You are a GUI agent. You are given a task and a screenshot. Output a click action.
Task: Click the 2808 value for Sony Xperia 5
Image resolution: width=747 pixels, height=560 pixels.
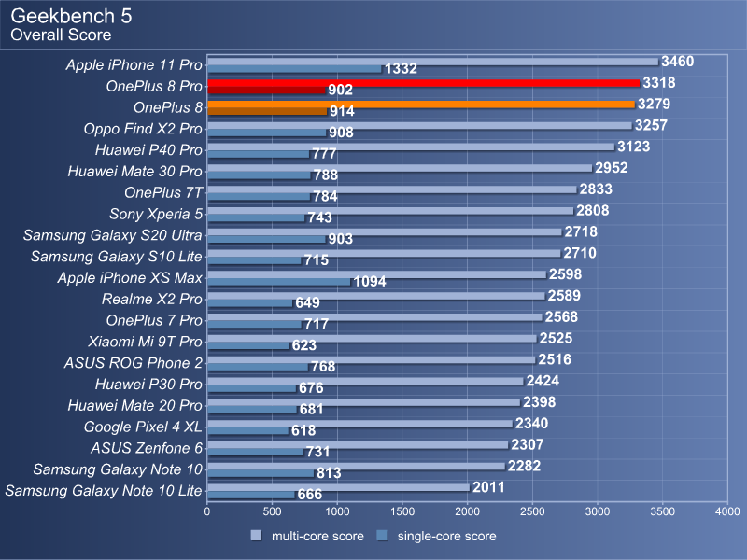(x=593, y=211)
